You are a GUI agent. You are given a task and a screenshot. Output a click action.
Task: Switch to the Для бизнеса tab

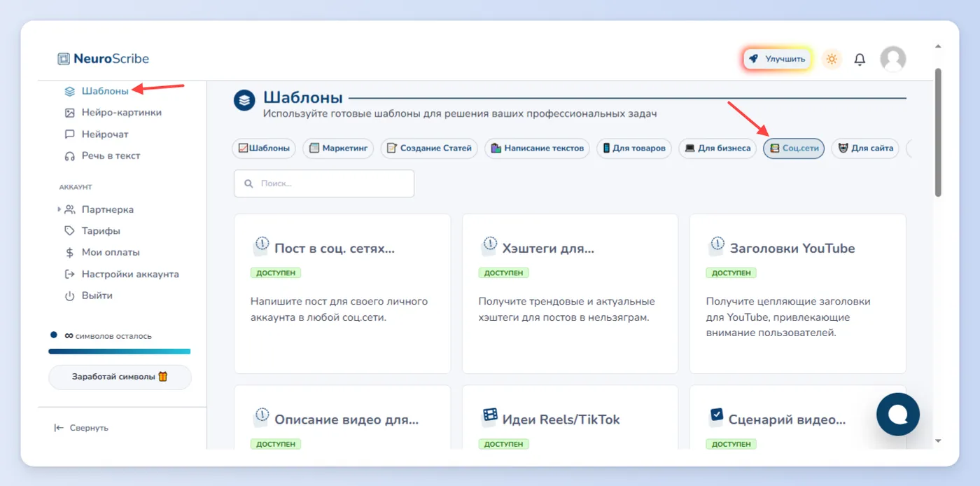click(717, 148)
